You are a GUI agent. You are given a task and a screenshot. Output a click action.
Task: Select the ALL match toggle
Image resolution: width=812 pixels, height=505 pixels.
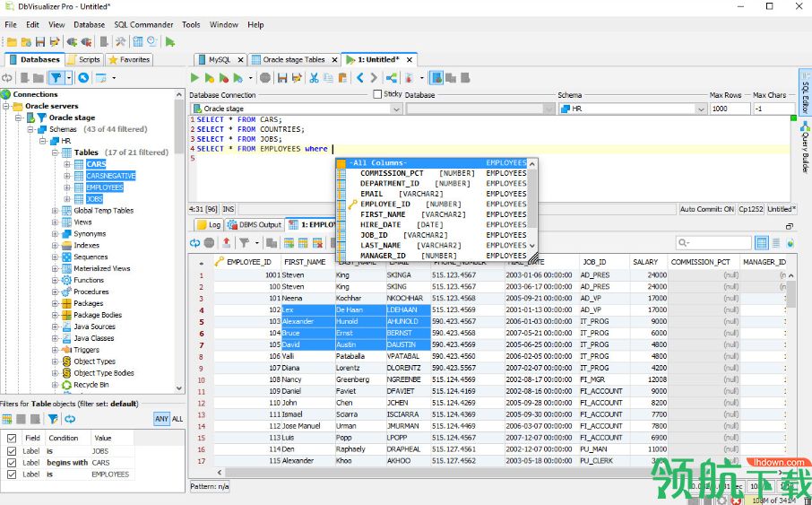pyautogui.click(x=177, y=419)
